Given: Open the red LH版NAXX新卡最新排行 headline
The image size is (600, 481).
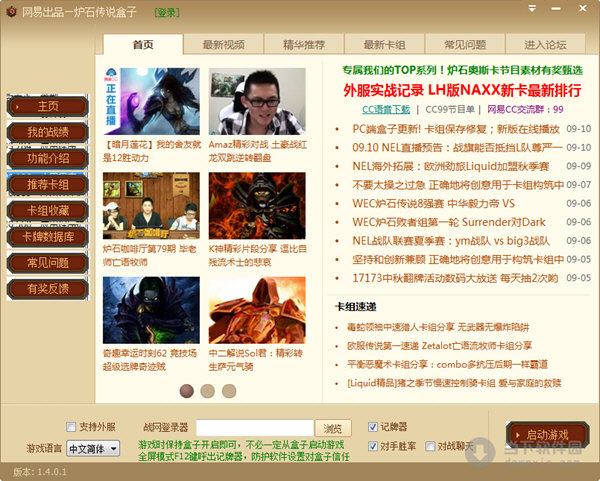Looking at the screenshot, I should [x=462, y=90].
